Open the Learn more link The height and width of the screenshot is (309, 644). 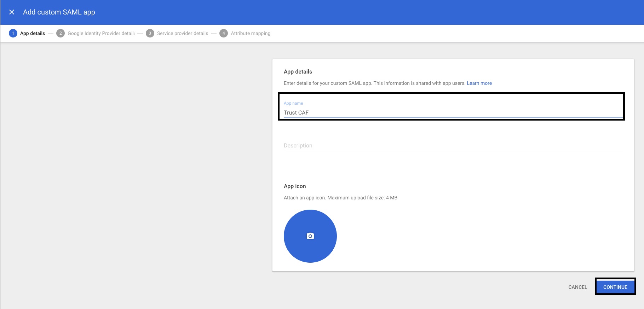(479, 83)
